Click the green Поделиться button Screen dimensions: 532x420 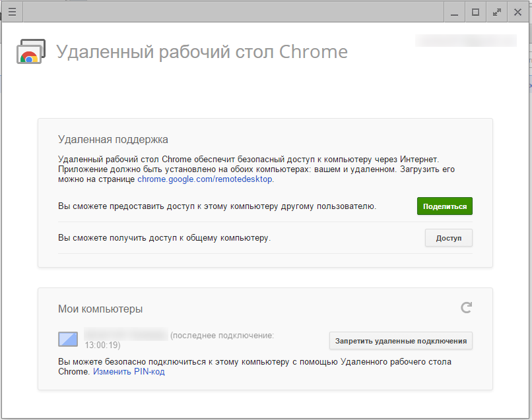click(444, 206)
